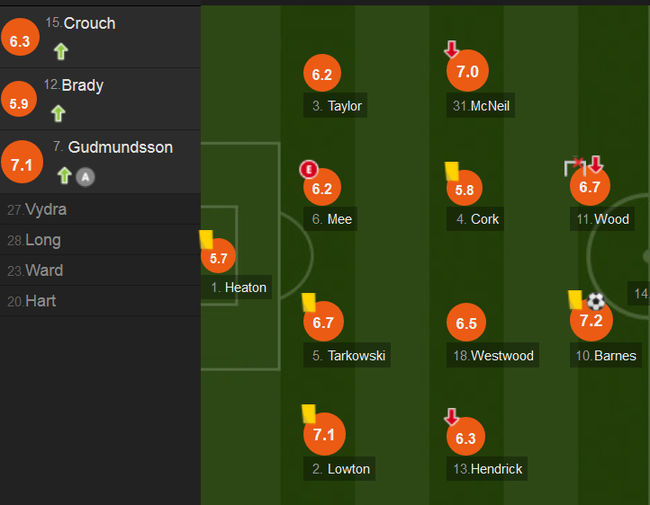Image resolution: width=650 pixels, height=505 pixels.
Task: Click Taylor's 6.2 rating circle
Action: [322, 74]
